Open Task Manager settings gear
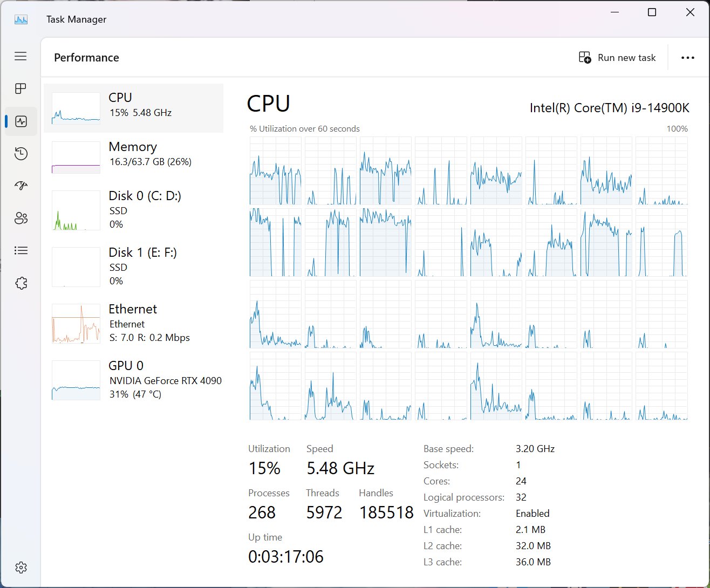 click(21, 568)
